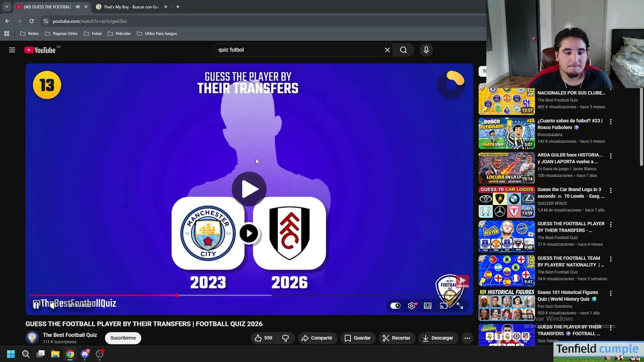Open 'NACIONALES POR SUS CLUBES' video title
The height and width of the screenshot is (362, 644).
pos(571,93)
